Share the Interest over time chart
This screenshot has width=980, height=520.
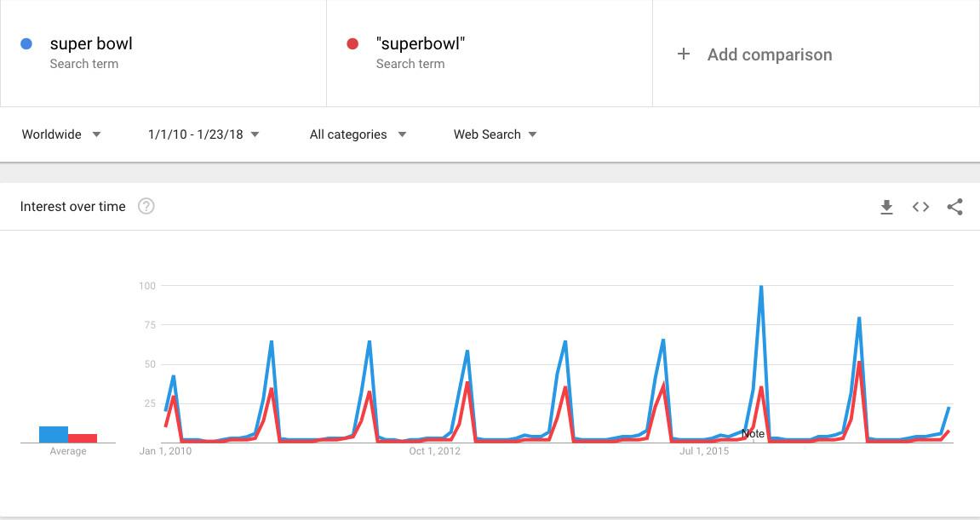954,207
